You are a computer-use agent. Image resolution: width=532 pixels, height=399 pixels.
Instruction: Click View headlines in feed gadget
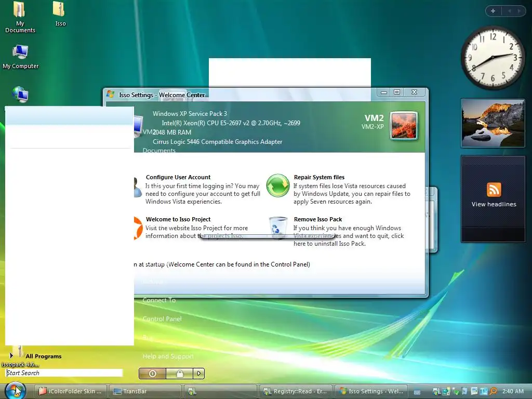point(494,204)
